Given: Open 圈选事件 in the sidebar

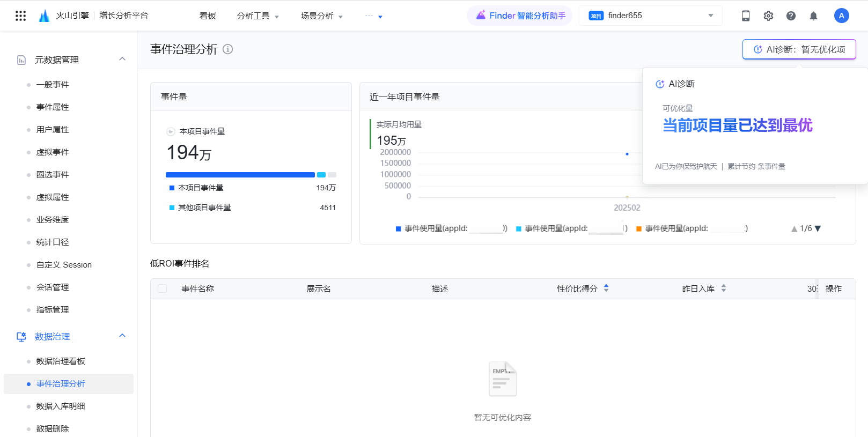Looking at the screenshot, I should (x=53, y=175).
